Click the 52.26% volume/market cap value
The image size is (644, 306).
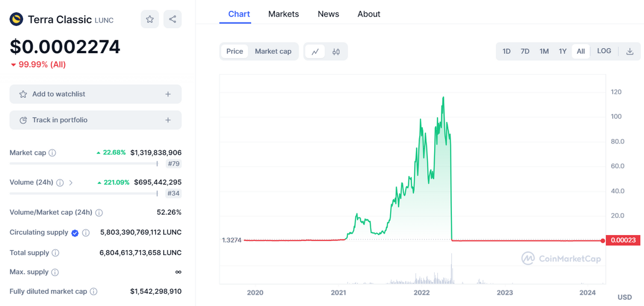(169, 213)
